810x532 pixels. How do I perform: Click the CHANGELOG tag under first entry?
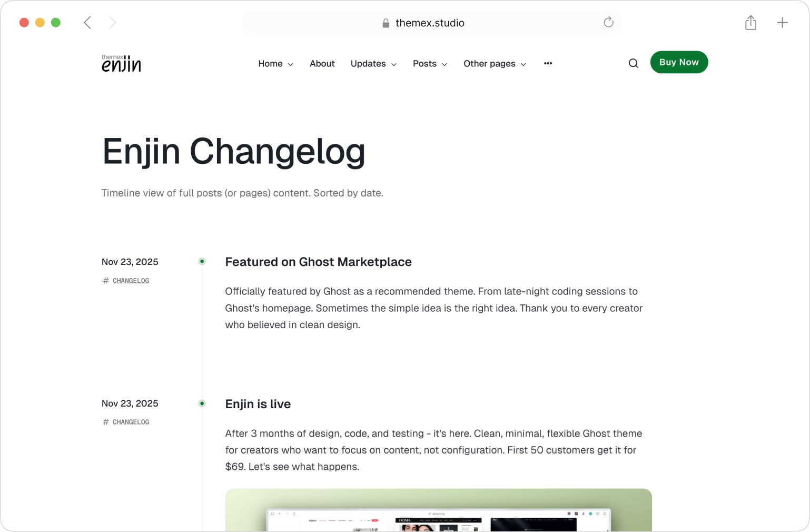[130, 281]
